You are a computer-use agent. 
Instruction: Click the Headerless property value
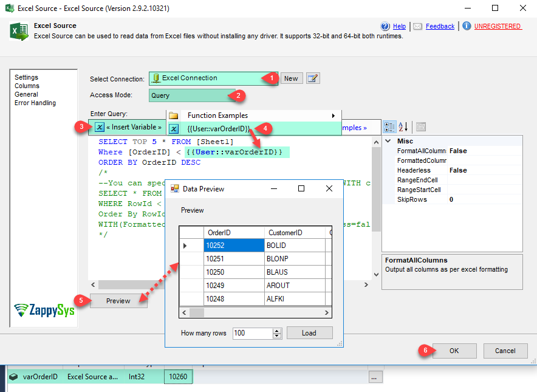[x=484, y=170]
